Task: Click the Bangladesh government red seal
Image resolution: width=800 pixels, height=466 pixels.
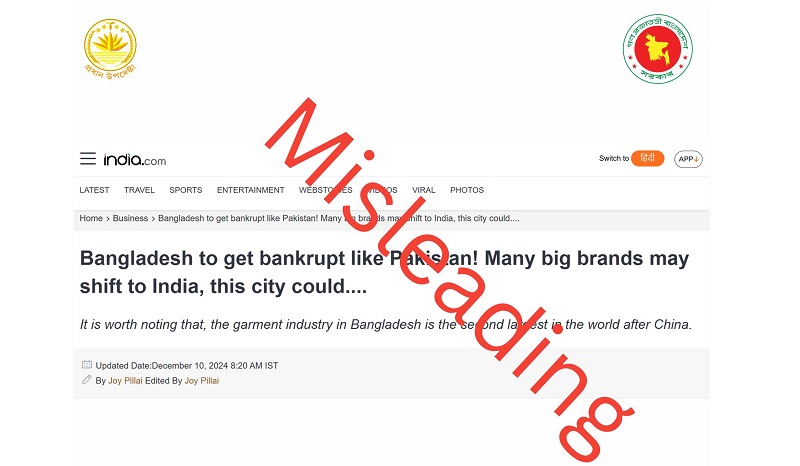Action: (x=658, y=49)
